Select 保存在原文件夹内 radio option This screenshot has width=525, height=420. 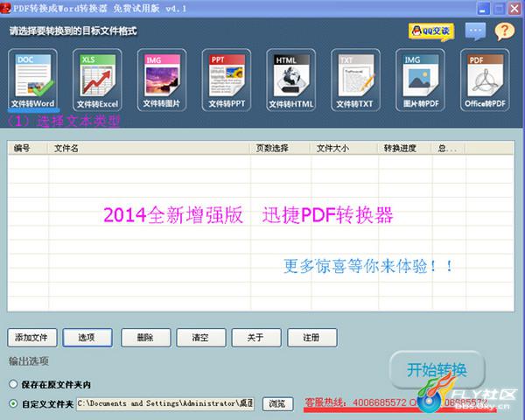coord(13,384)
